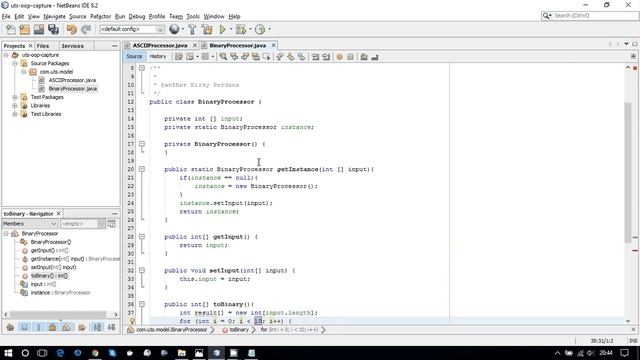The width and height of the screenshot is (640, 360).
Task: Click the Redo toolbar icon
Action: [x=86, y=29]
